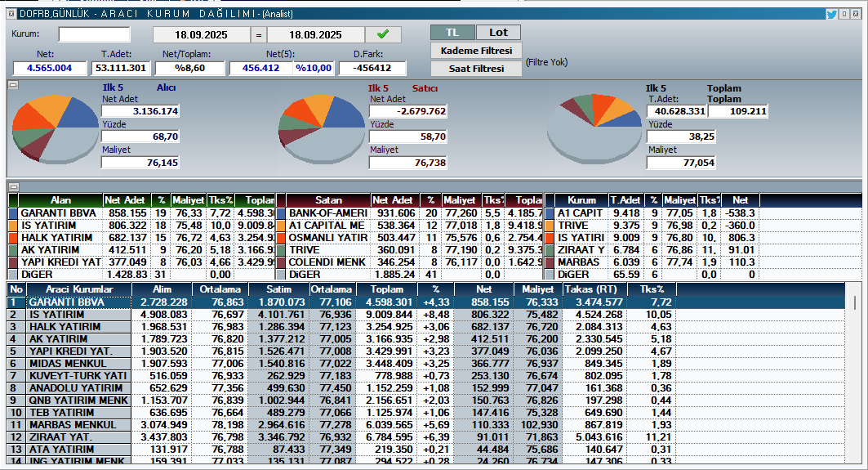This screenshot has height=470, width=868.
Task: Select ZIRAAT YAT. row in main table
Action: (x=425, y=436)
